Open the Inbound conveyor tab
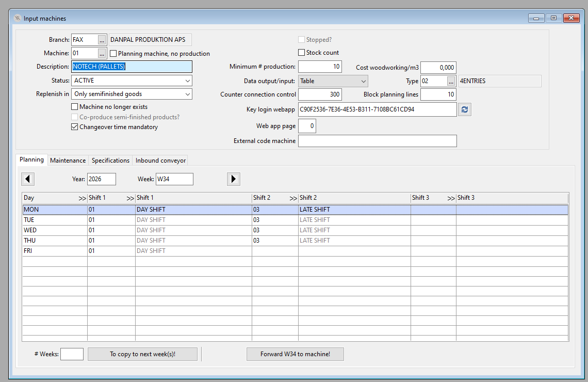The image size is (588, 382). [x=160, y=160]
